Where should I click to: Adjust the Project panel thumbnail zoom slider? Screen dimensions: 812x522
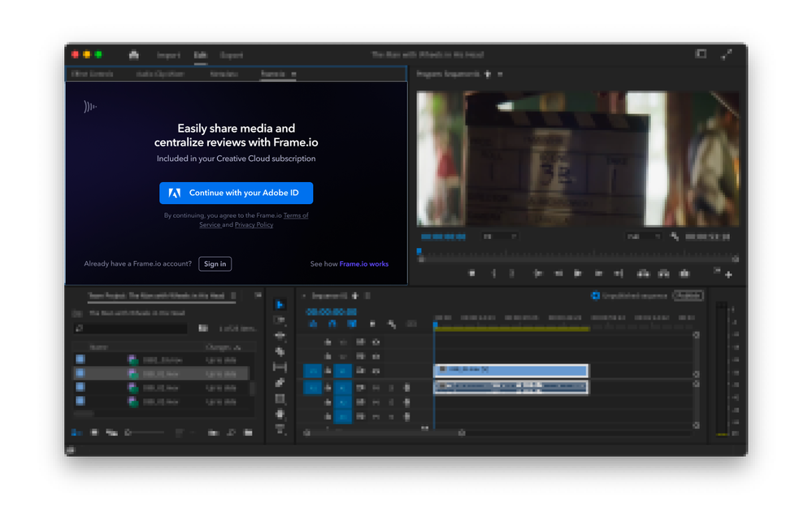click(x=145, y=433)
